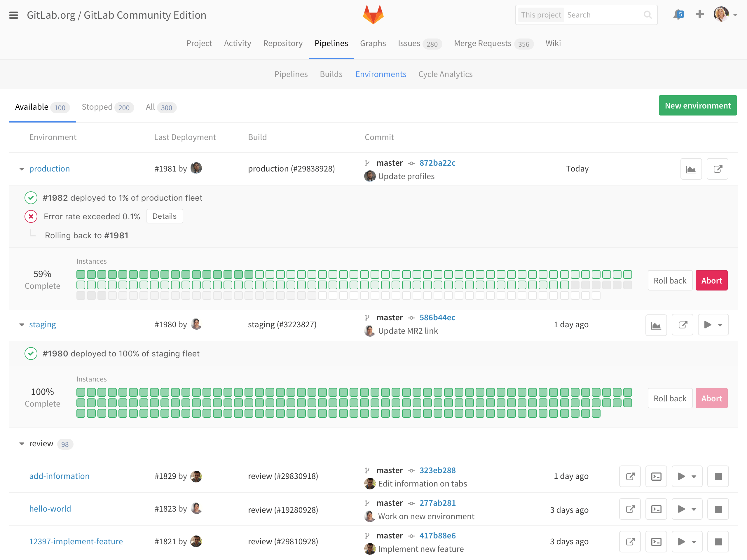
Task: Roll back the staging deployment
Action: (670, 399)
